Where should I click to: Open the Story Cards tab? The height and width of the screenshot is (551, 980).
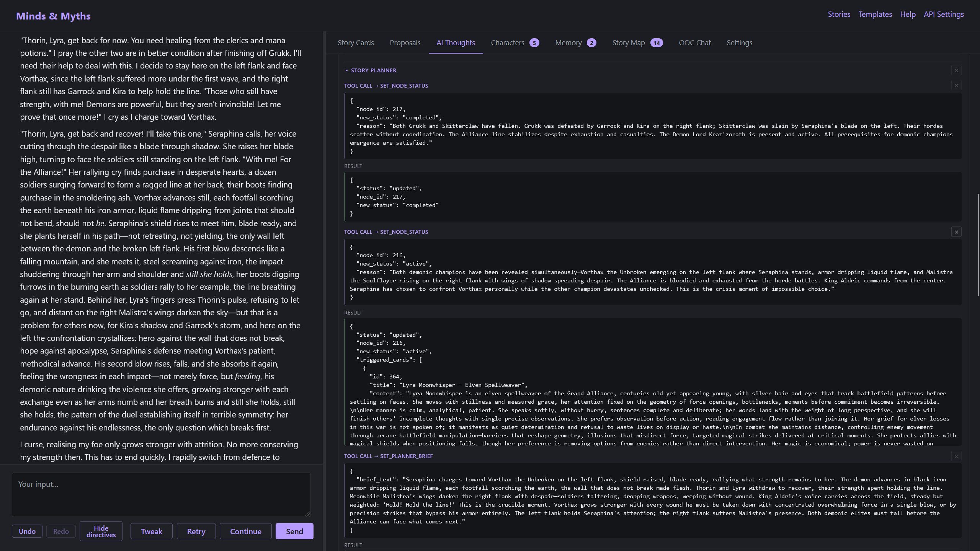pyautogui.click(x=356, y=42)
